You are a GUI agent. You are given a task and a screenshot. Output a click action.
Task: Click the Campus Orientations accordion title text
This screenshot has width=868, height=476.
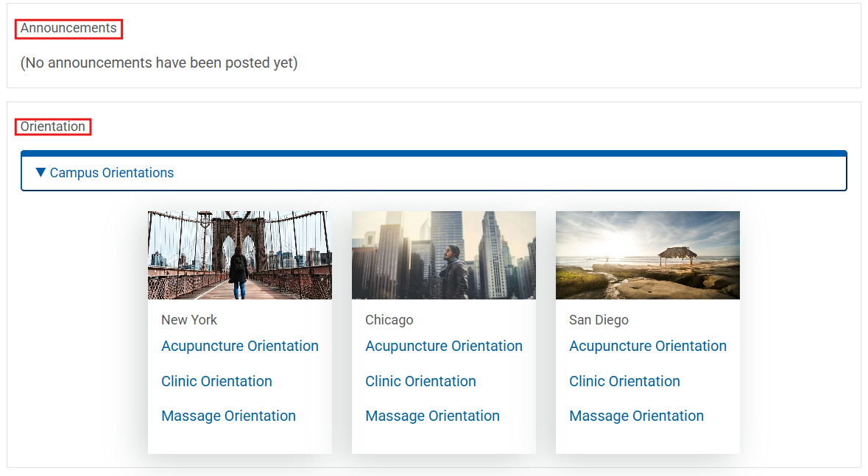pos(112,173)
